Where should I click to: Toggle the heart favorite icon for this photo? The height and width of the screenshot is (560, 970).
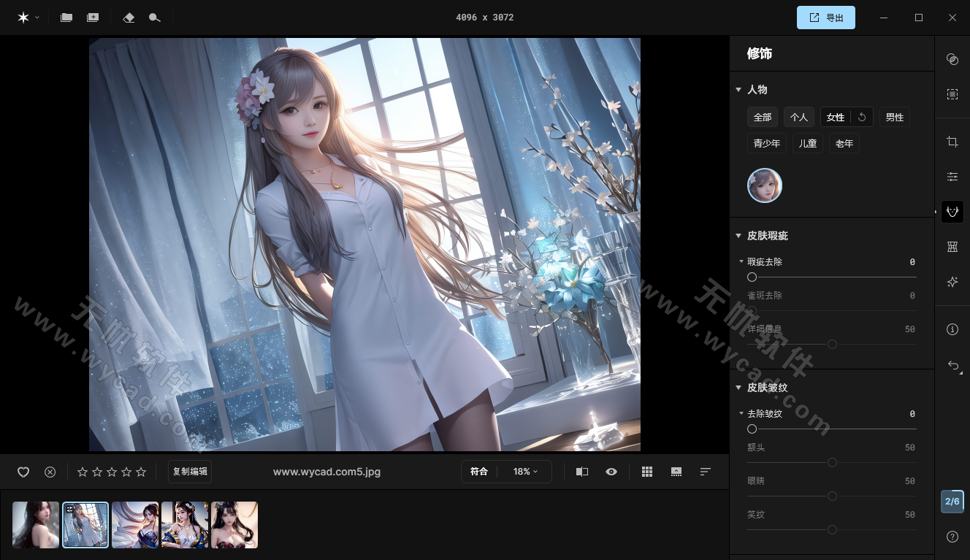pyautogui.click(x=23, y=472)
